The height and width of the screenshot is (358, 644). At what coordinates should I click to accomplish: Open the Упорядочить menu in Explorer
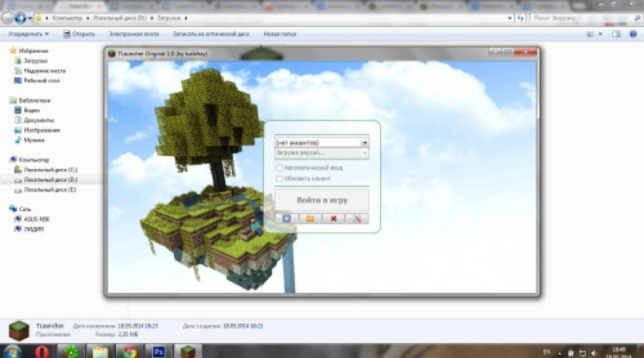29,34
